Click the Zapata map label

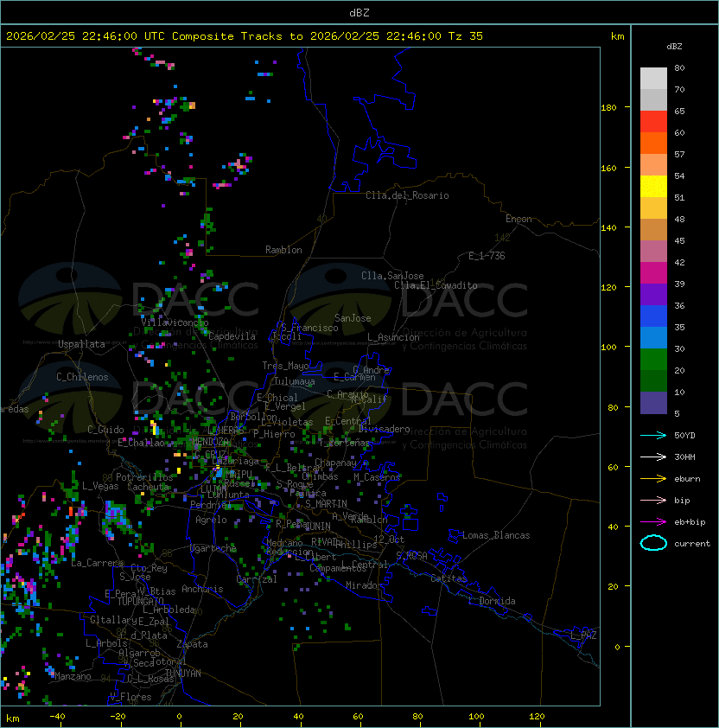[x=192, y=644]
